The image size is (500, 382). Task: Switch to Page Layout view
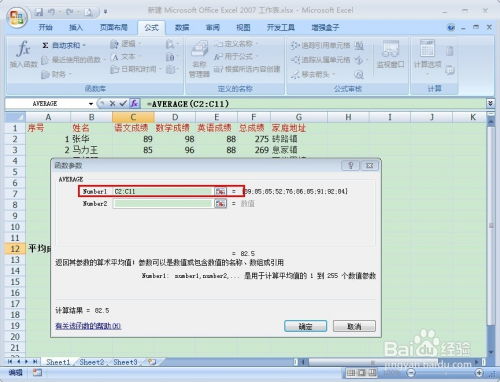click(361, 373)
